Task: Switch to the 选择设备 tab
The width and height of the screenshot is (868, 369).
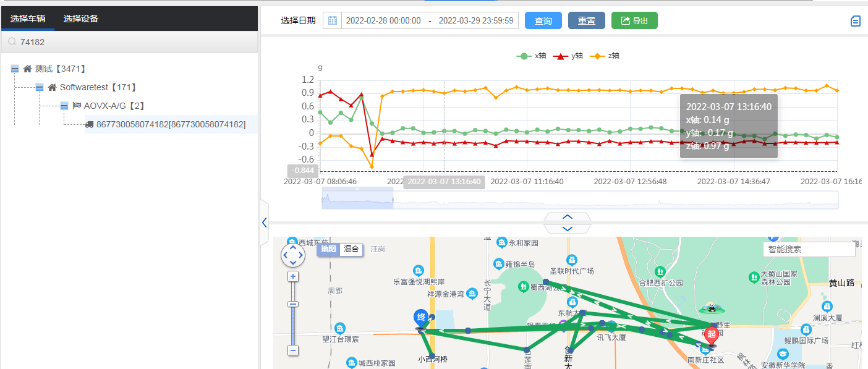Action: tap(80, 19)
